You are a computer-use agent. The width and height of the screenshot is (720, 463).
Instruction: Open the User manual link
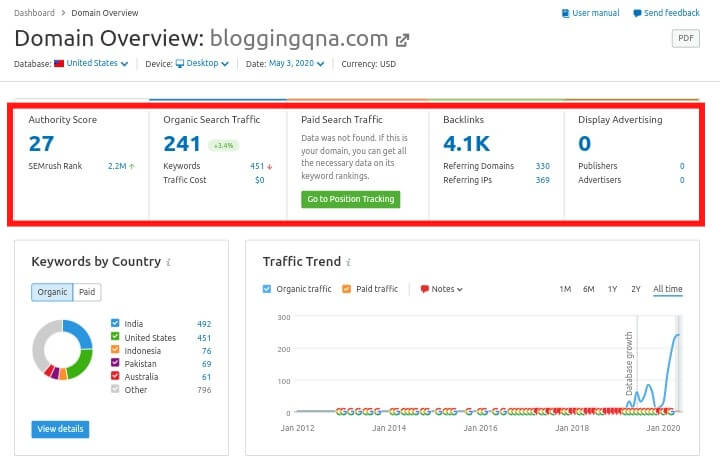point(596,13)
